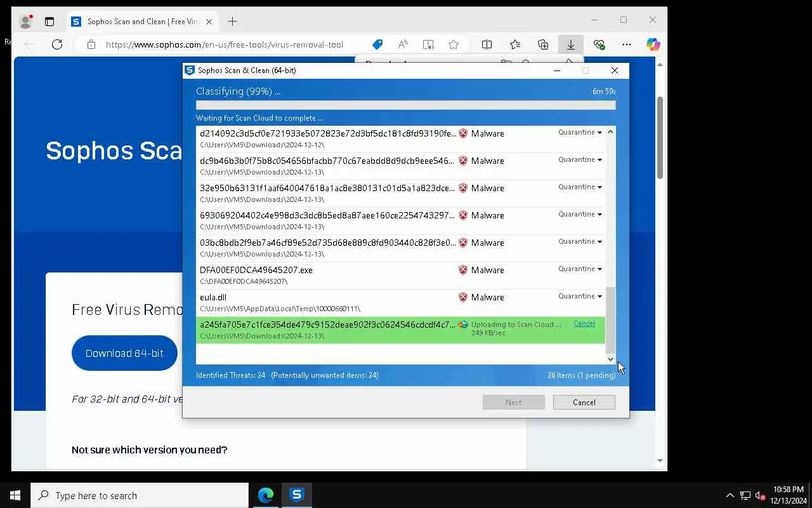Open Quarantine dropdown for 32e950b63131f1aa entry
This screenshot has width=812, height=508.
(580, 187)
